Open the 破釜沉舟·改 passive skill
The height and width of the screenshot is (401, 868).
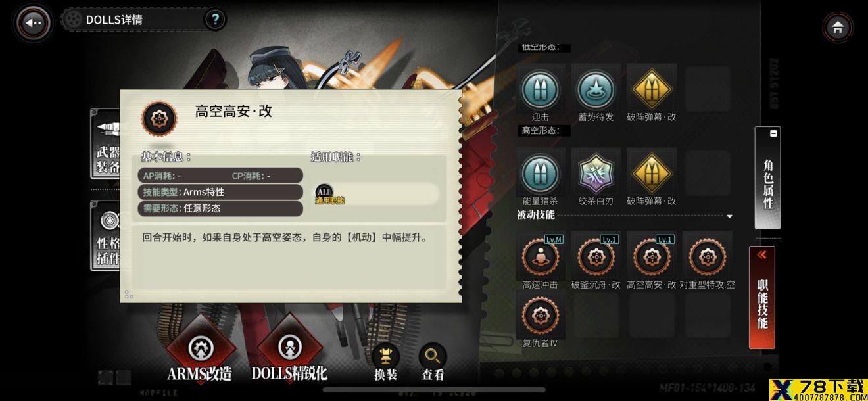point(596,257)
